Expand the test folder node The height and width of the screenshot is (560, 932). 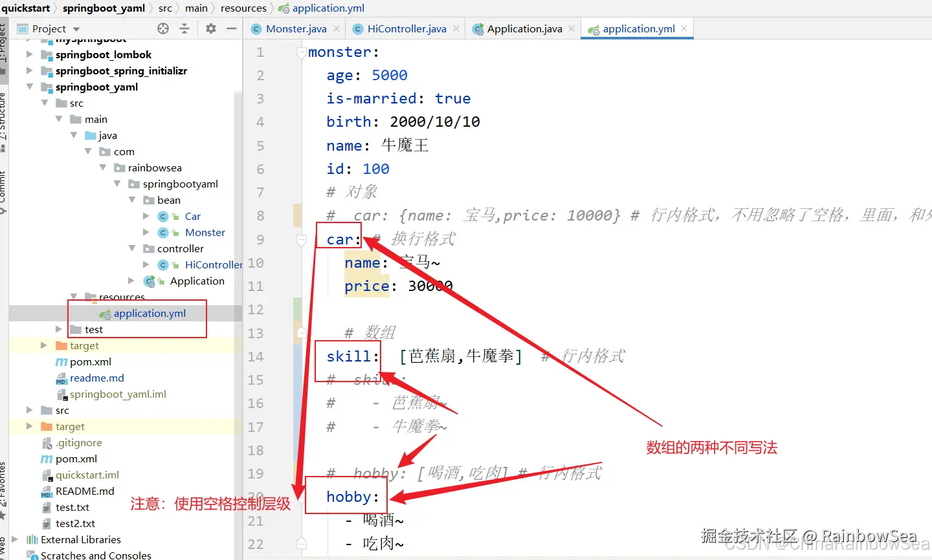point(59,329)
